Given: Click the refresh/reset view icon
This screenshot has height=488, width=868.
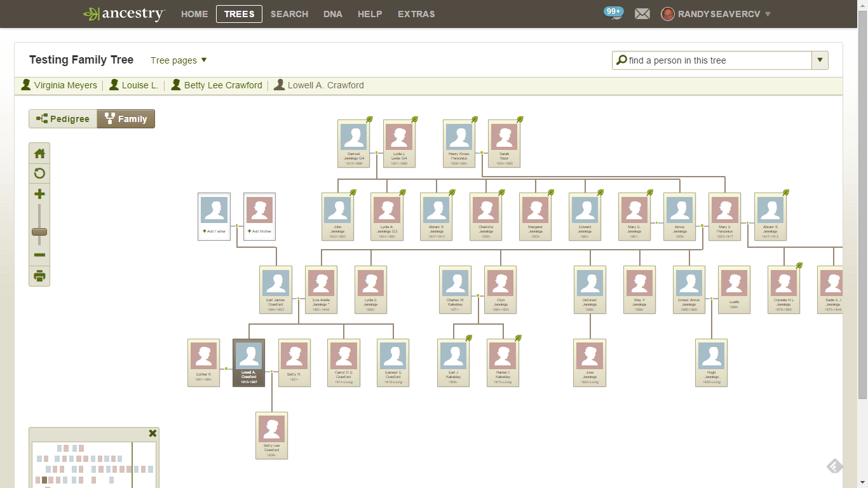Looking at the screenshot, I should point(39,173).
